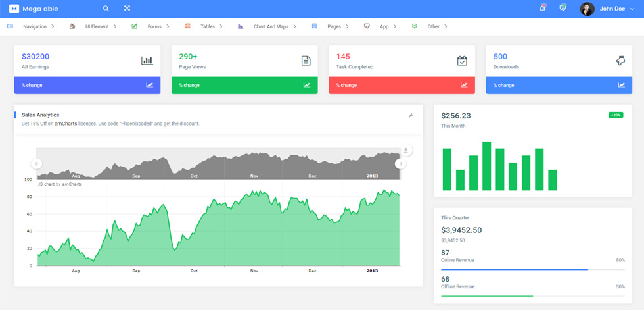Click the chart export download button
Screen dimensions: 644x310
(x=406, y=150)
